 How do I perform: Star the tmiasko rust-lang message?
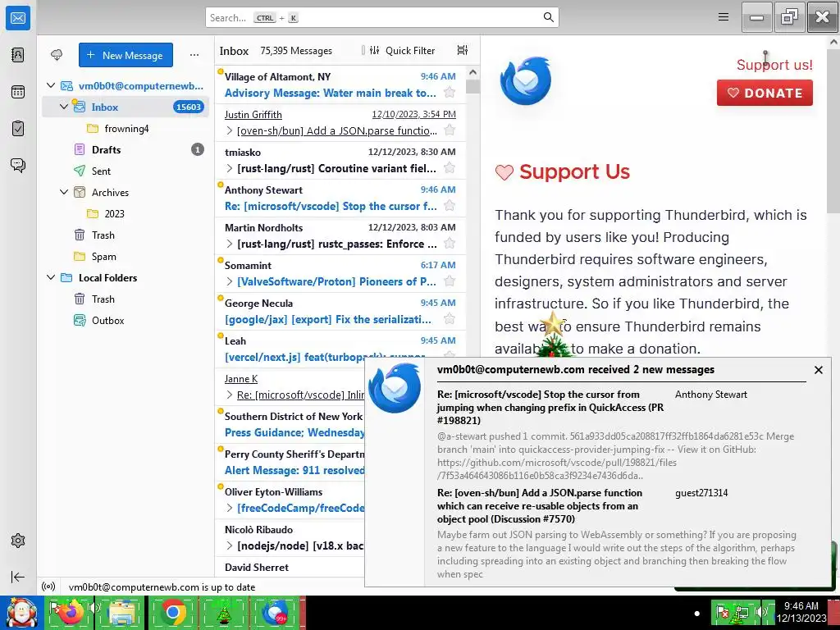coord(450,168)
